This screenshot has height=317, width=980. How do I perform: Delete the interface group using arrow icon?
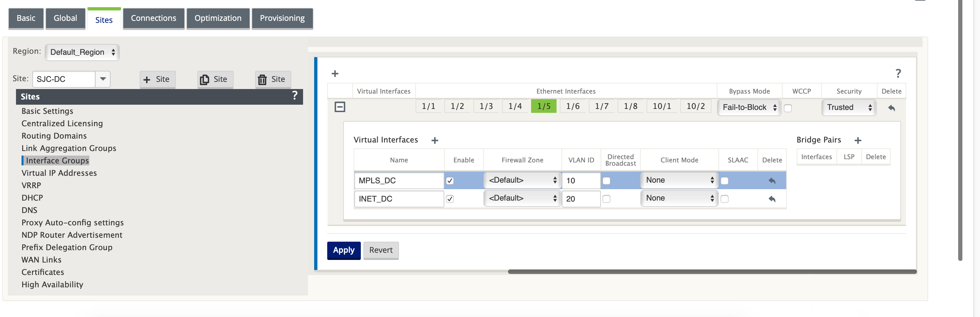pos(891,108)
